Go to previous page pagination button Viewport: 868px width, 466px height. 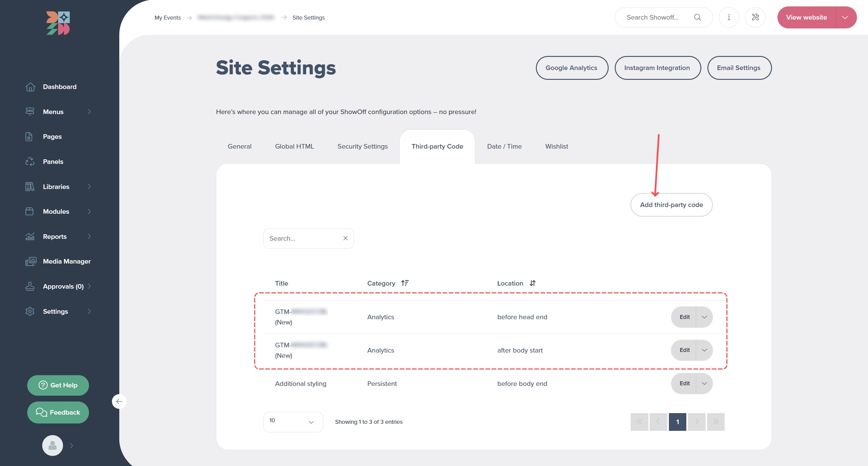tap(658, 422)
